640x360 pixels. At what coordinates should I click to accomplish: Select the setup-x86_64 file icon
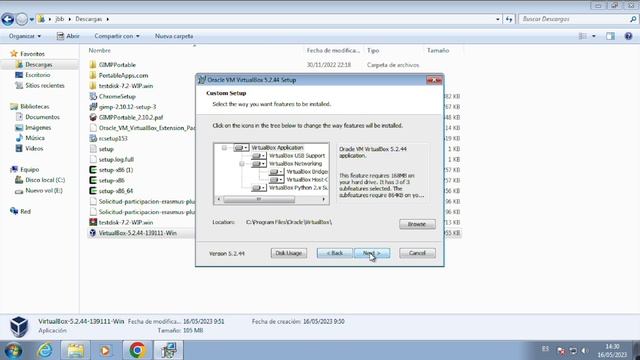[93, 191]
